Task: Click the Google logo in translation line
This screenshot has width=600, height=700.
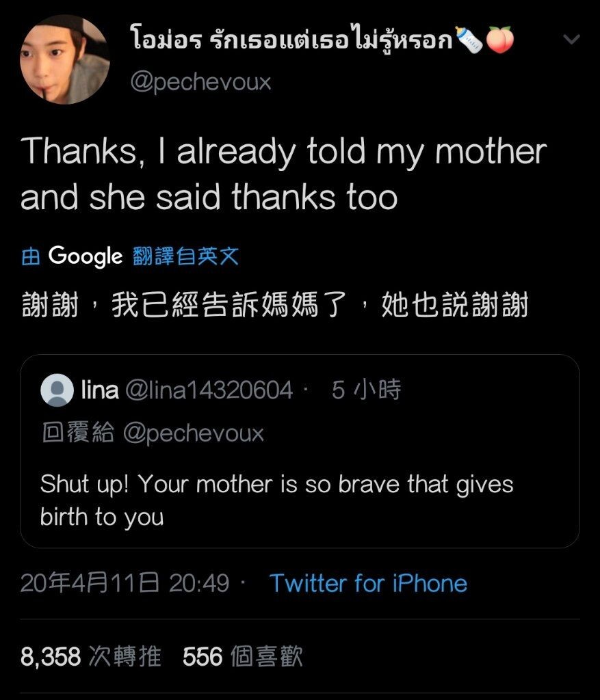Action: tap(85, 256)
